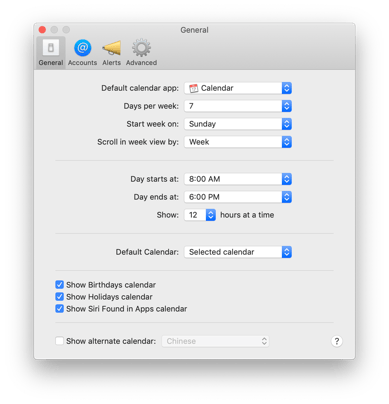The image size is (389, 404).
Task: Click the 'Day ends at:' label
Action: coord(156,197)
